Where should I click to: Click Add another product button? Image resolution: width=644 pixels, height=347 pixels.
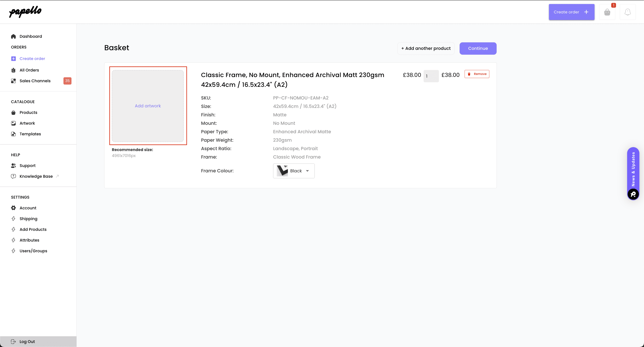[426, 49]
